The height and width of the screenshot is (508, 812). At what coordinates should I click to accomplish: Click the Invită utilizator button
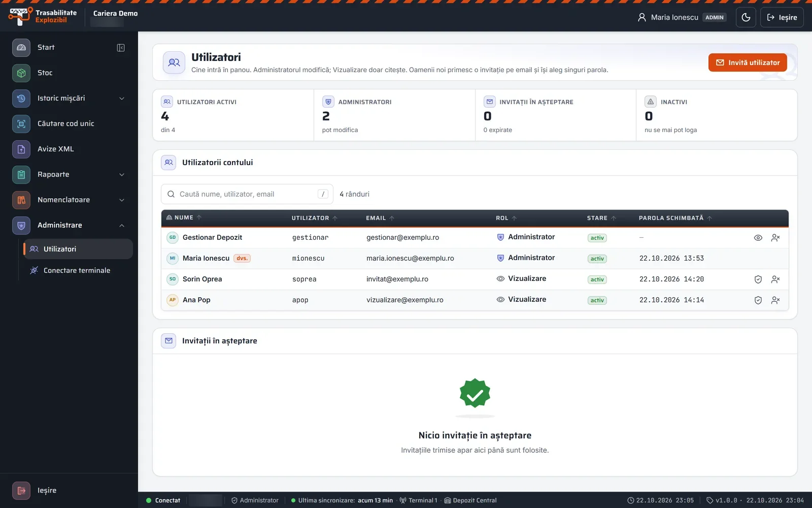(x=748, y=62)
